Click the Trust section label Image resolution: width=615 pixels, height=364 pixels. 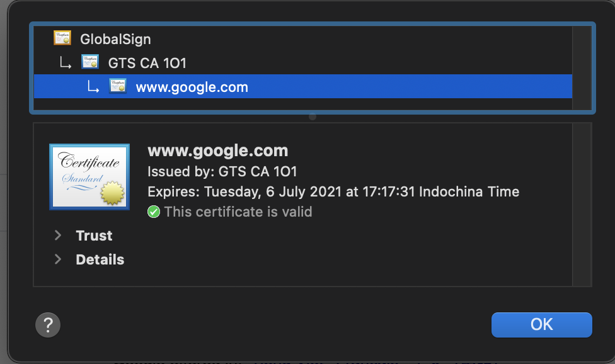[x=94, y=236]
